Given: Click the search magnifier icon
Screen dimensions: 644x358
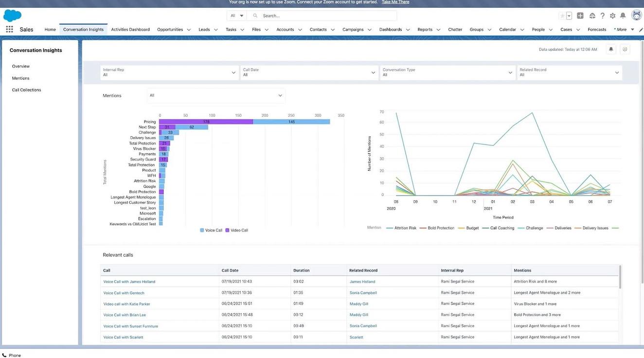Looking at the screenshot, I should pyautogui.click(x=255, y=16).
